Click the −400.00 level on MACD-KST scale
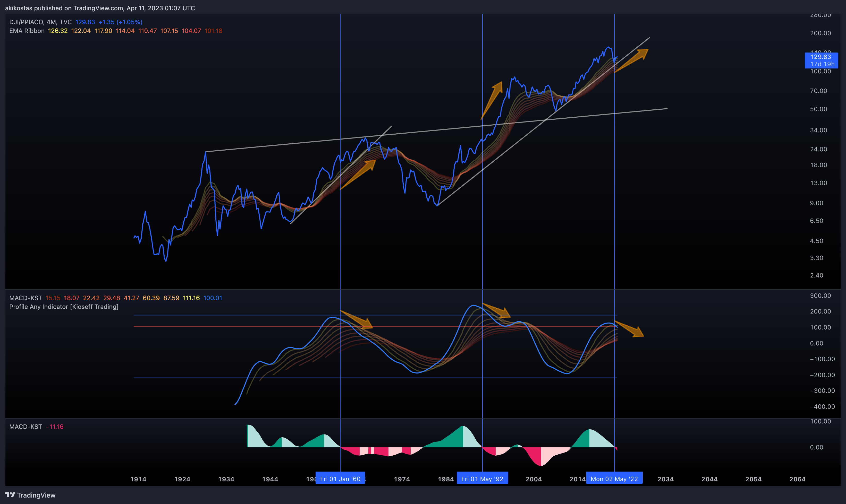Screen dimensions: 846x504 click(822, 407)
